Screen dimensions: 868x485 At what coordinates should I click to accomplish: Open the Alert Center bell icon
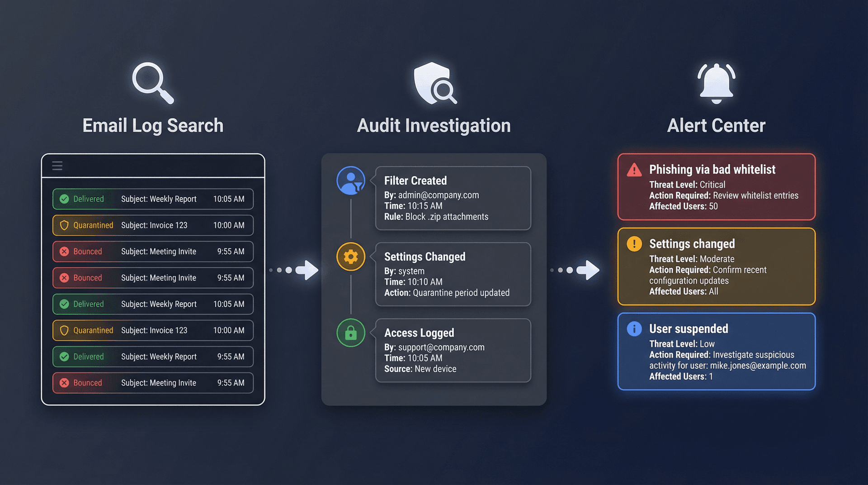pos(716,82)
